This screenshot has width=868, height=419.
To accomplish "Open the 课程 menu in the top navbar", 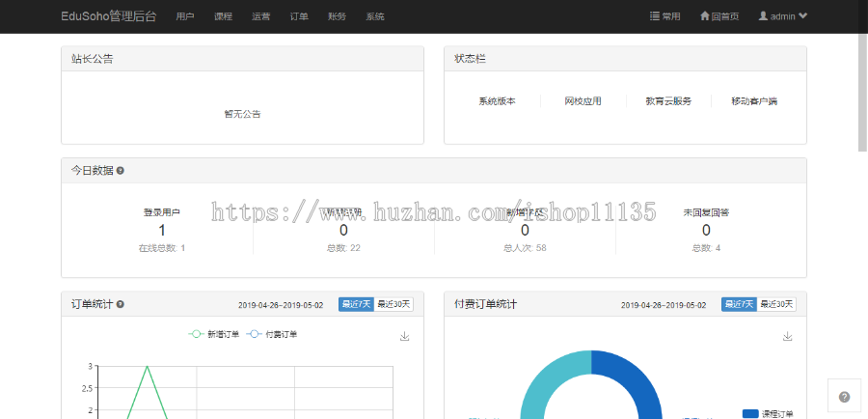I will point(223,16).
